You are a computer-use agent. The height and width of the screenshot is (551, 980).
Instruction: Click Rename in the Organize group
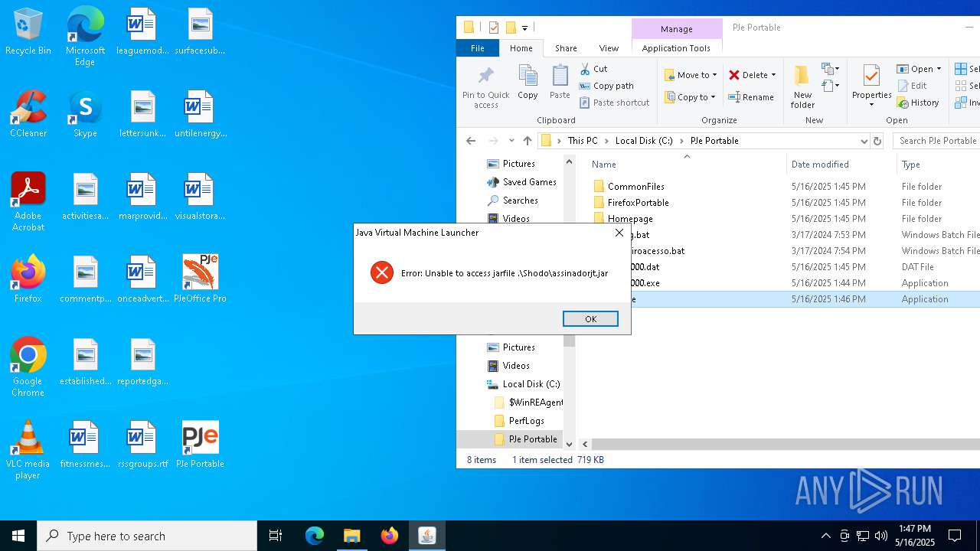pos(751,97)
